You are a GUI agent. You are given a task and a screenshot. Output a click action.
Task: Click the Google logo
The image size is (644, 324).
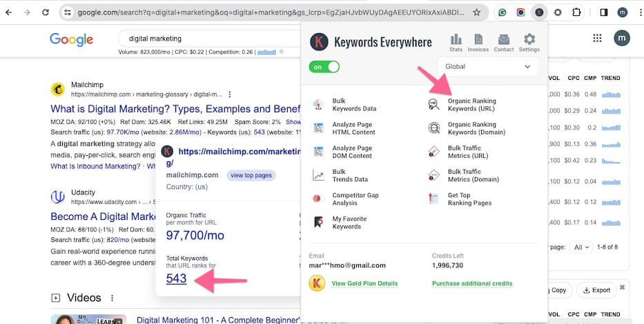72,39
